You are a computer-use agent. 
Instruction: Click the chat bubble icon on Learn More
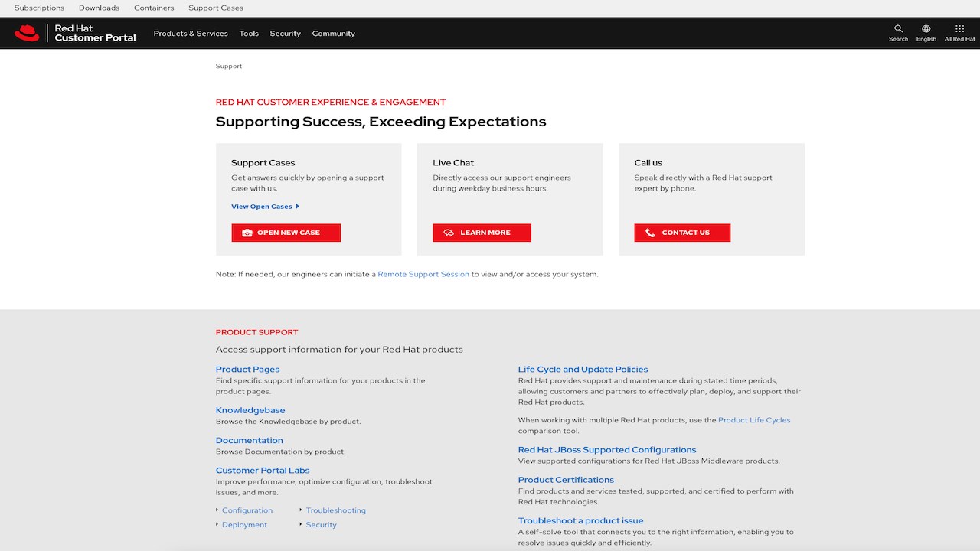point(449,233)
